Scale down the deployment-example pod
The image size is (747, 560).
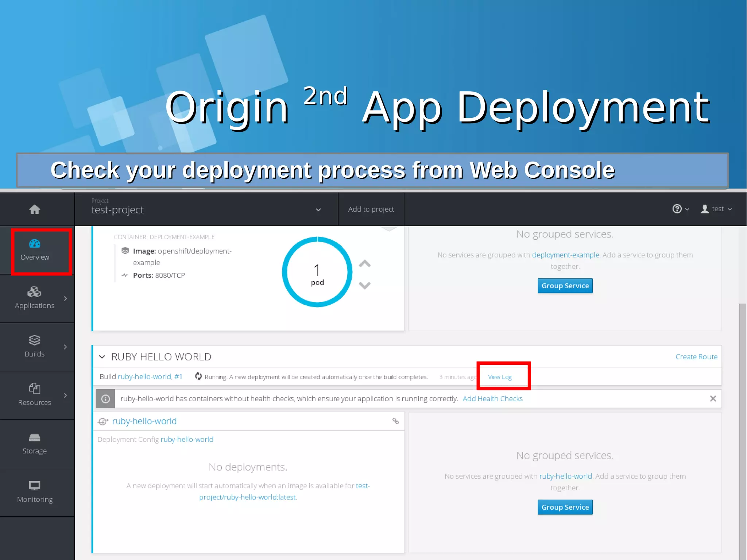pyautogui.click(x=365, y=285)
